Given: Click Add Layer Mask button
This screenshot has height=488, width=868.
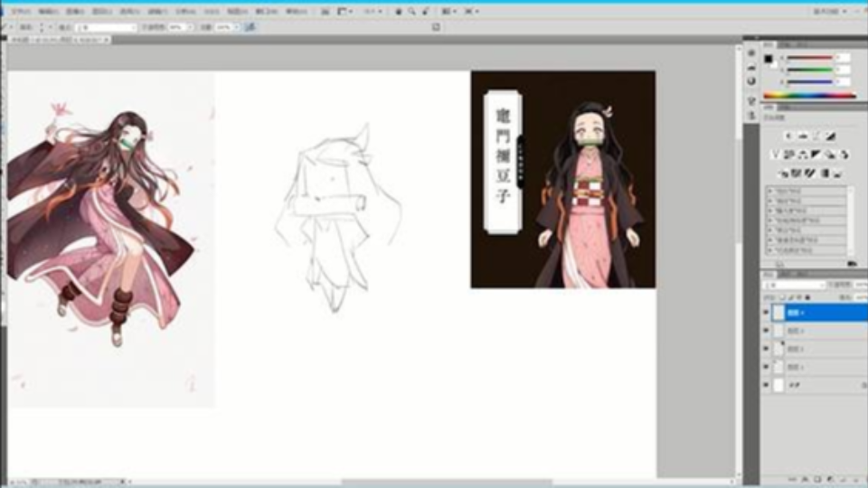Looking at the screenshot, I should click(x=817, y=480).
